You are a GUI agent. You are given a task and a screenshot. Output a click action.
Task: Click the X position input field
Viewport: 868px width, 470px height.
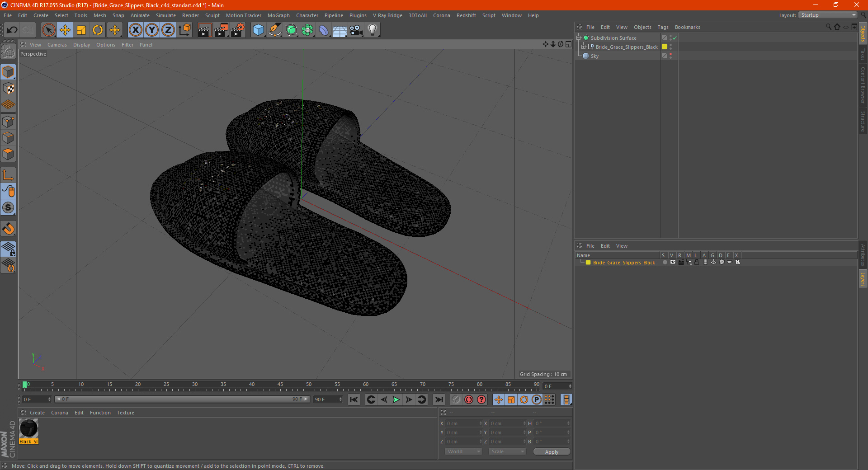pos(464,423)
